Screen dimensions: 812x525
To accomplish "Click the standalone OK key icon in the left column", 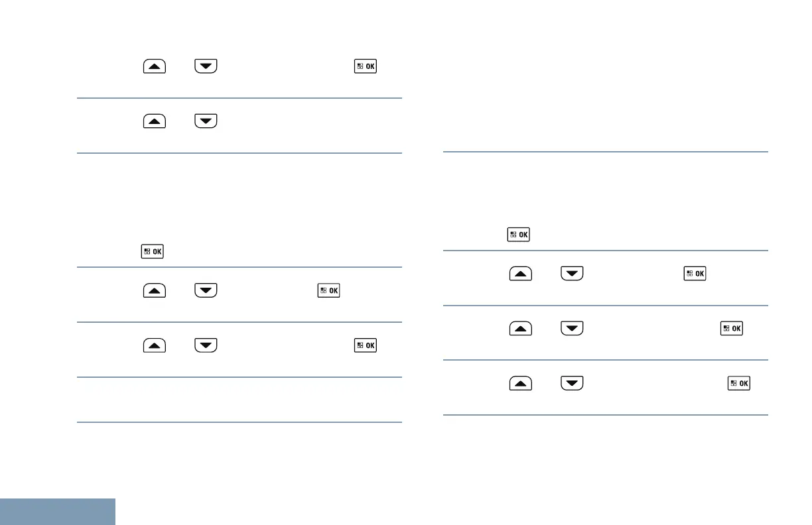I will [x=152, y=251].
